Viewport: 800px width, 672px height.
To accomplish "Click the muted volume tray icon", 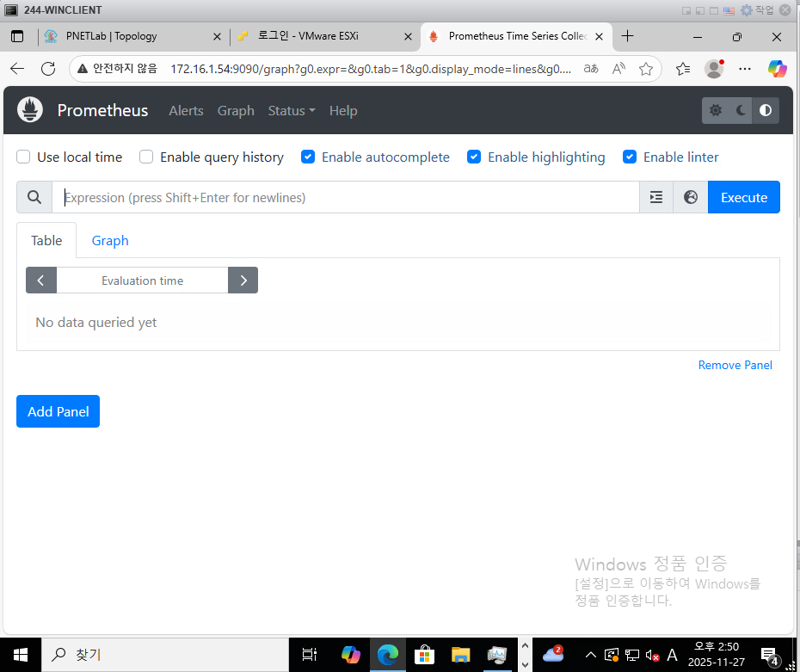I will [x=652, y=655].
